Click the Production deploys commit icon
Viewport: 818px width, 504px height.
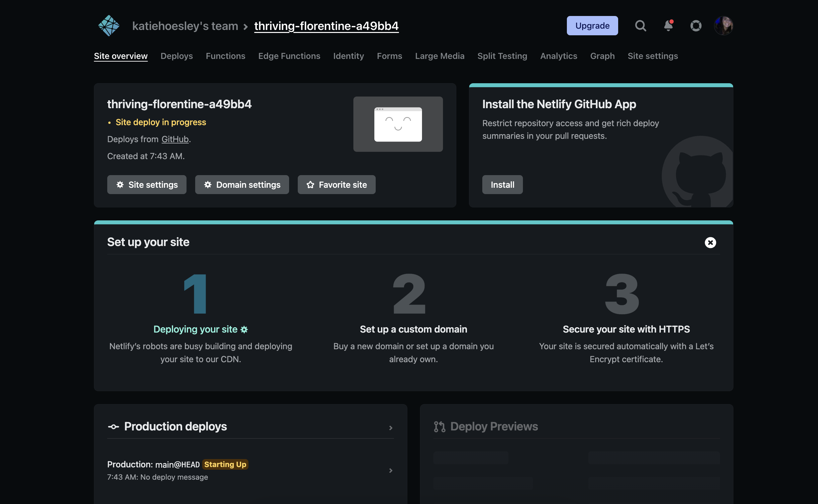click(113, 427)
